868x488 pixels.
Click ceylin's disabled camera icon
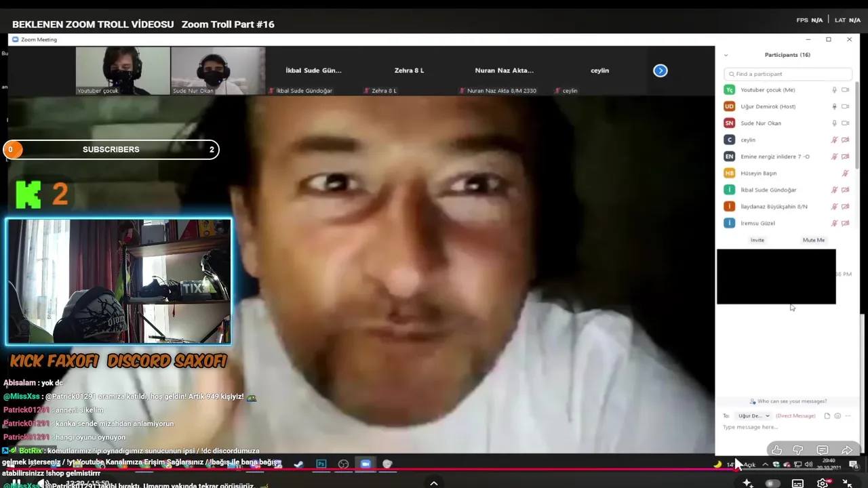845,140
